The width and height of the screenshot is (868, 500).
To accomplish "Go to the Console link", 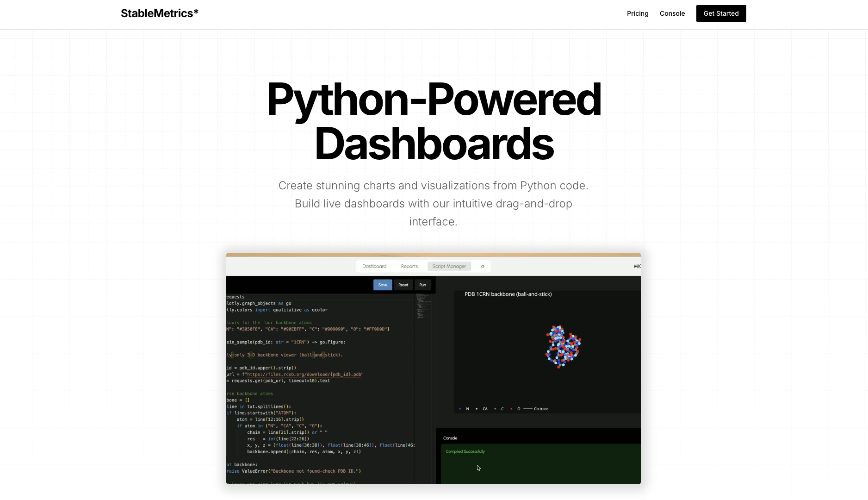I will click(672, 13).
